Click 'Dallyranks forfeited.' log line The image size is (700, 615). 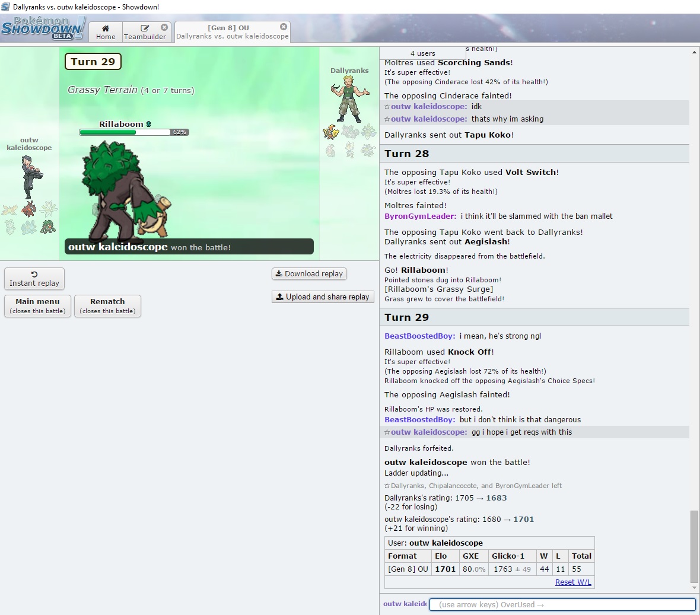coord(419,448)
